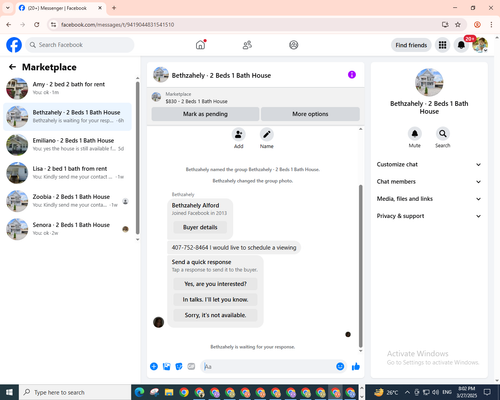Send Sorry, it's not available response
Screen dimensions: 500x400
coord(215,315)
